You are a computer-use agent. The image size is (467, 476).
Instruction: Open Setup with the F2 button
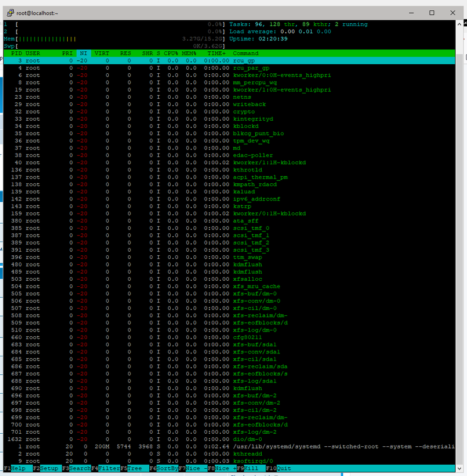pyautogui.click(x=47, y=468)
